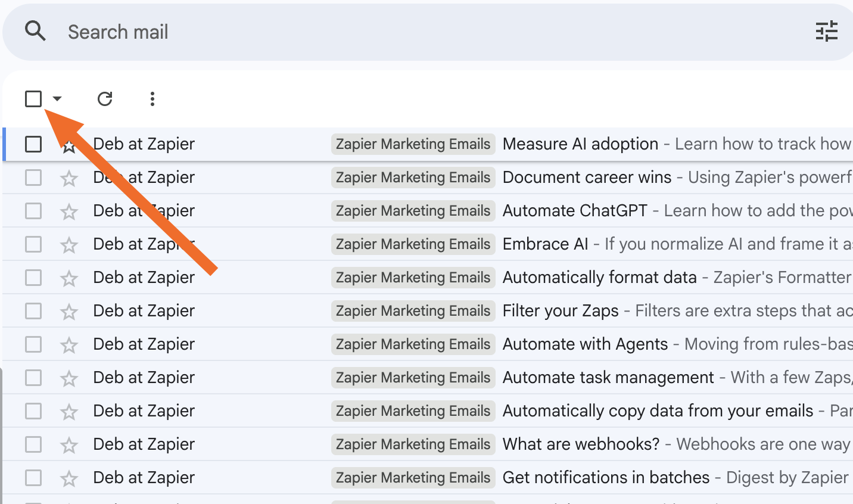Click sender Deb at Zapier on Get notifications row

[x=144, y=478]
